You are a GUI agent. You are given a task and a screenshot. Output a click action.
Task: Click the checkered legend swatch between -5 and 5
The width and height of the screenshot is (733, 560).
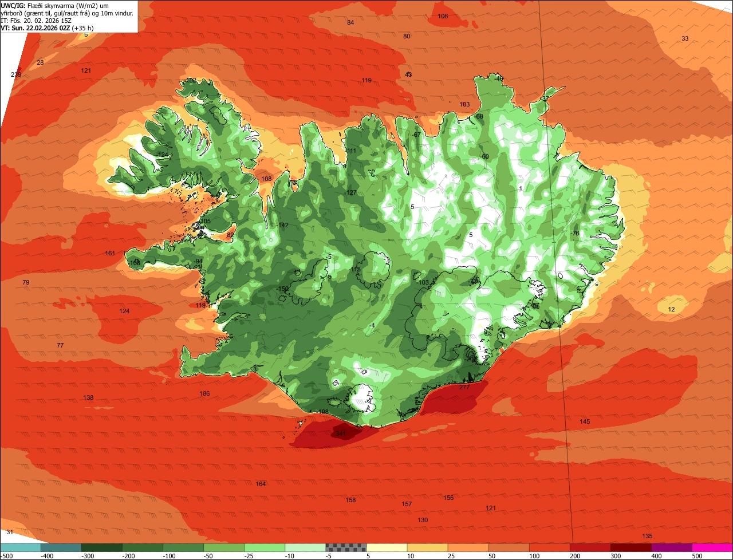346,547
